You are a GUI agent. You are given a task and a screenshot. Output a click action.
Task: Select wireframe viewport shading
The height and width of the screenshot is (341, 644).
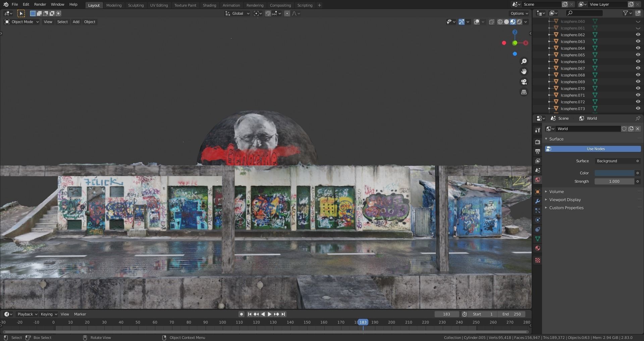coord(500,22)
